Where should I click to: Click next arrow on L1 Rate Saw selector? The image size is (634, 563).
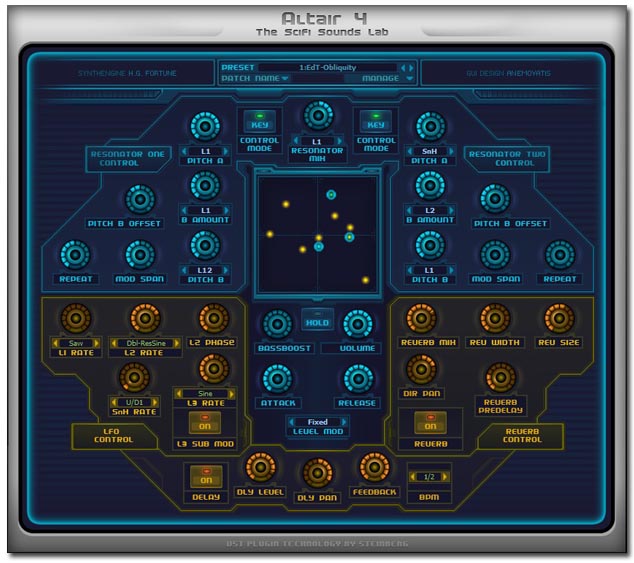pos(96,343)
